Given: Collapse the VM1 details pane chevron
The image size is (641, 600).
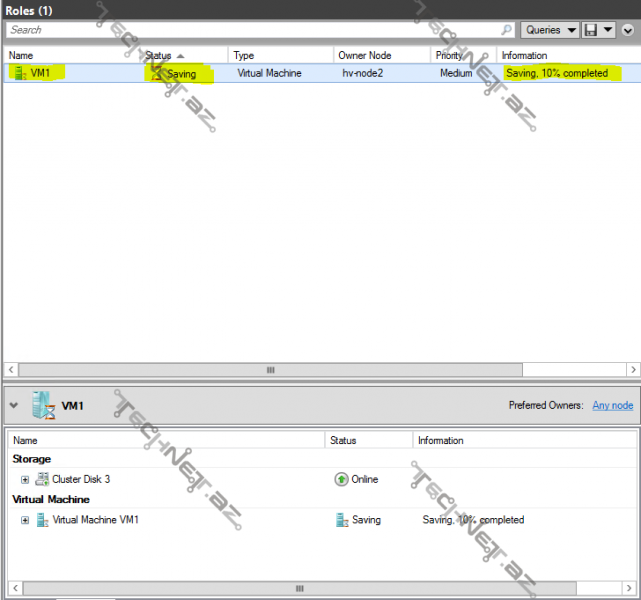Looking at the screenshot, I should tap(14, 406).
